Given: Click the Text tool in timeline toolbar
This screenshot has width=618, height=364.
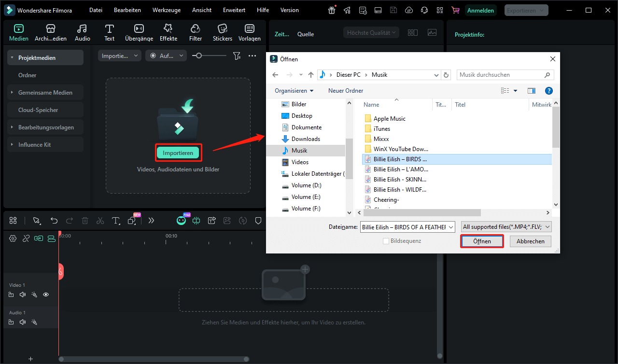Looking at the screenshot, I should (116, 221).
